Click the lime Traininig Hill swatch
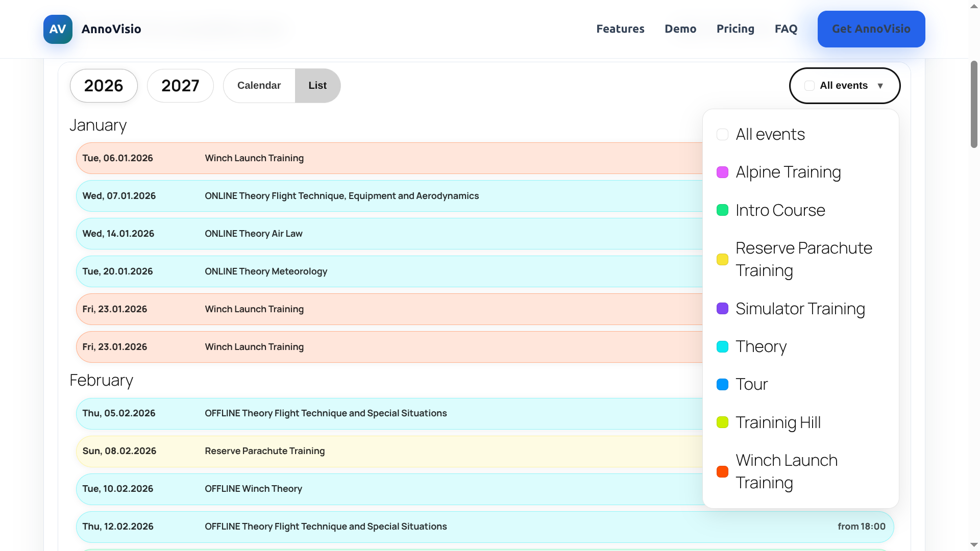This screenshot has width=980, height=551. [x=722, y=422]
